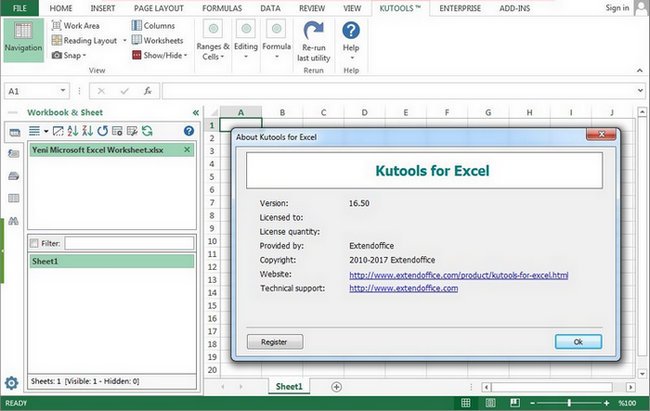This screenshot has width=650, height=411.
Task: Switch to Page Layout view in status bar
Action: [x=490, y=403]
